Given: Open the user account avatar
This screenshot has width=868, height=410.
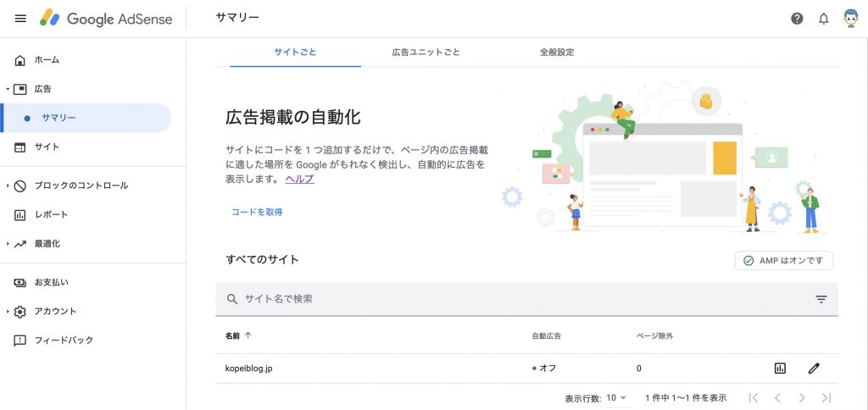Looking at the screenshot, I should (851, 19).
